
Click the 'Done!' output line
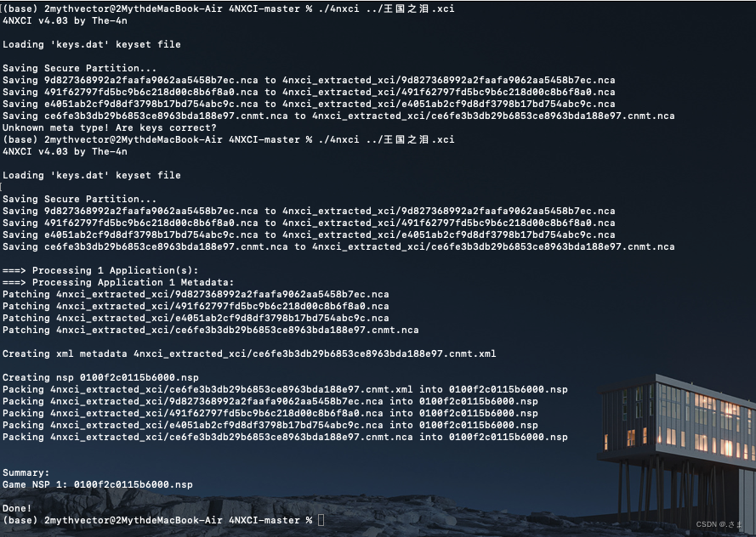pyautogui.click(x=17, y=509)
